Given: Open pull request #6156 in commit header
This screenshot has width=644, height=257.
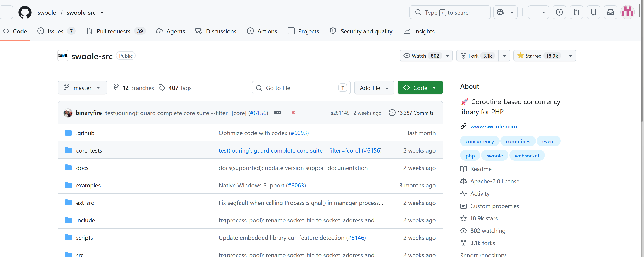Looking at the screenshot, I should point(258,113).
